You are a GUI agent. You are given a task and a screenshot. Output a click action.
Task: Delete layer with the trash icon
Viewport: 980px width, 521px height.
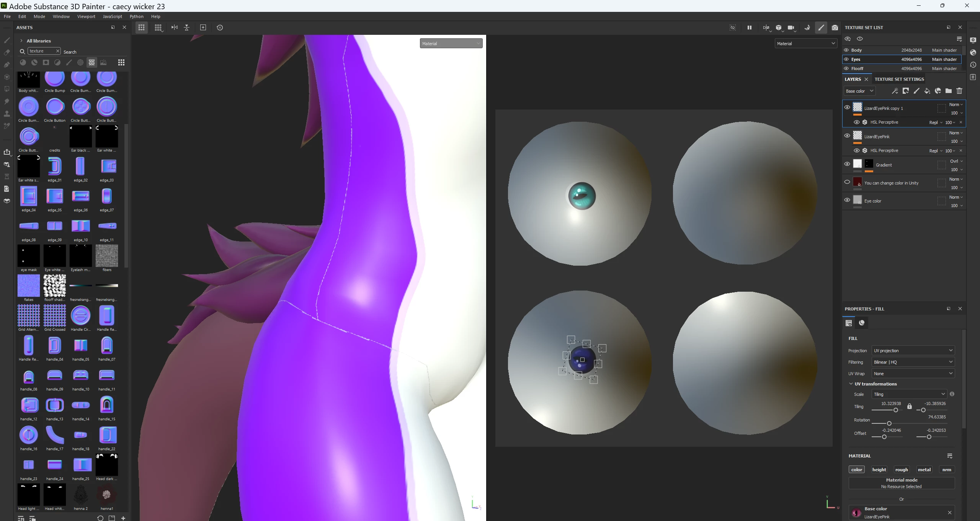pyautogui.click(x=959, y=91)
